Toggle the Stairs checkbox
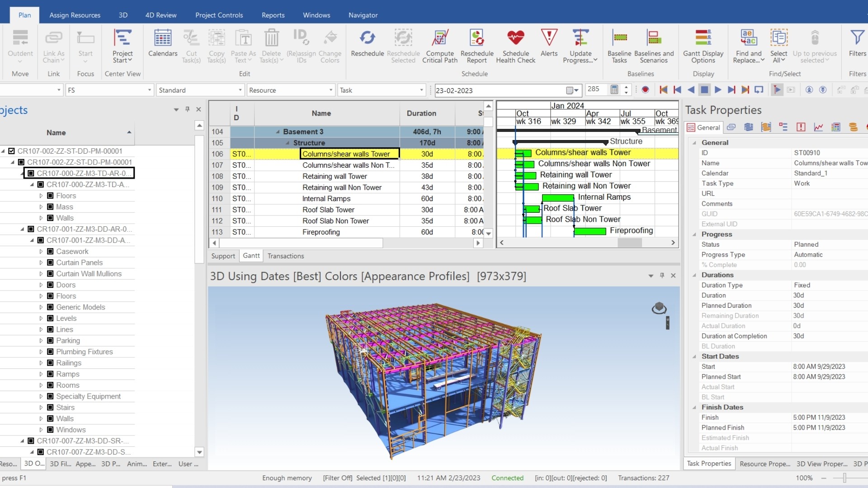 point(51,408)
